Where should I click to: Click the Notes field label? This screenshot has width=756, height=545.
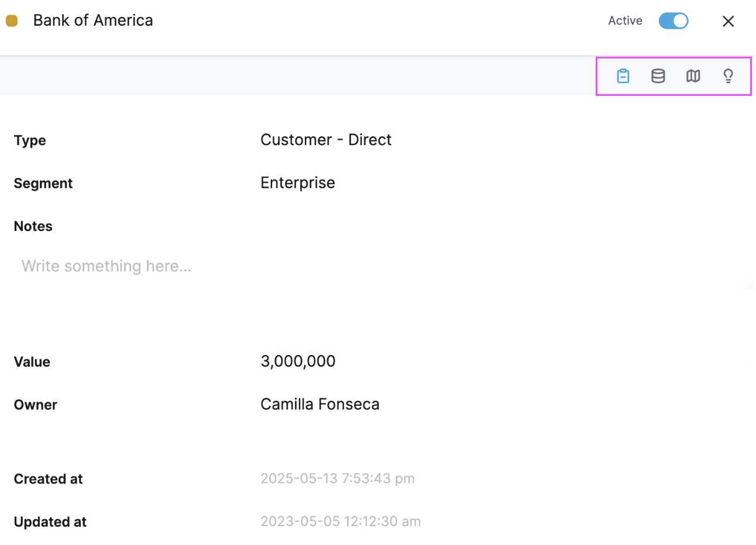point(33,226)
